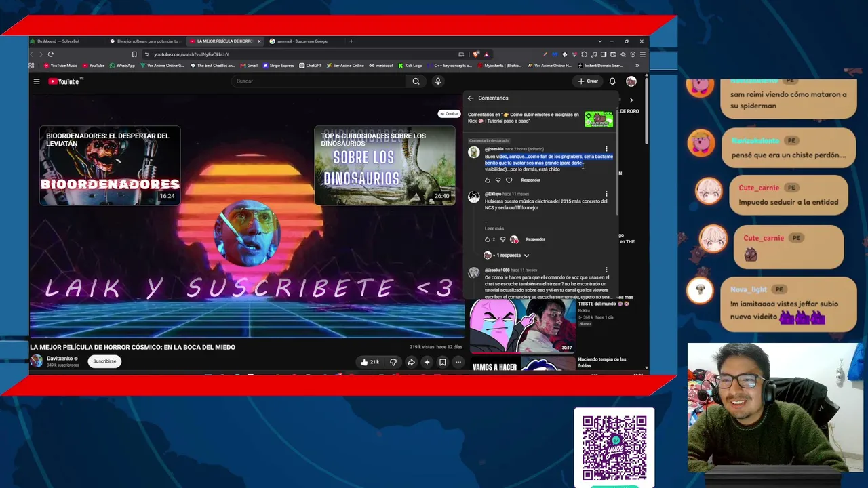
Task: Open the Kick Logo bookmark
Action: tap(410, 66)
